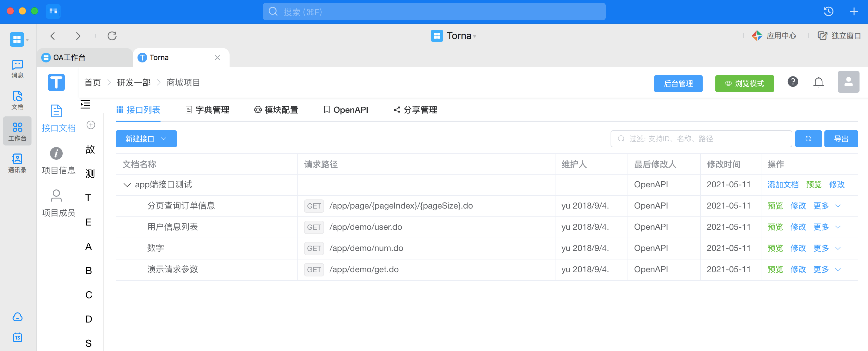Expand 更多 for 用户信息列表 row
This screenshot has height=351, width=868.
point(827,227)
